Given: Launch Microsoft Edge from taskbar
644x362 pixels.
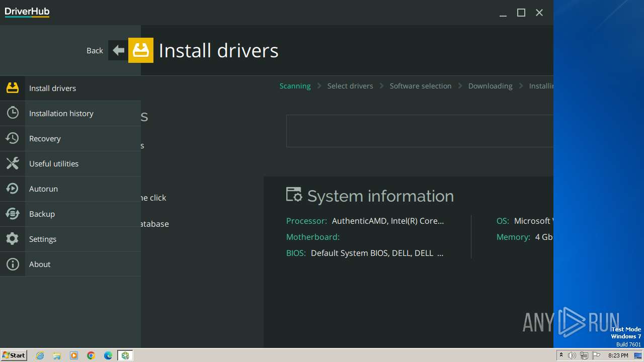Looking at the screenshot, I should pos(108,355).
